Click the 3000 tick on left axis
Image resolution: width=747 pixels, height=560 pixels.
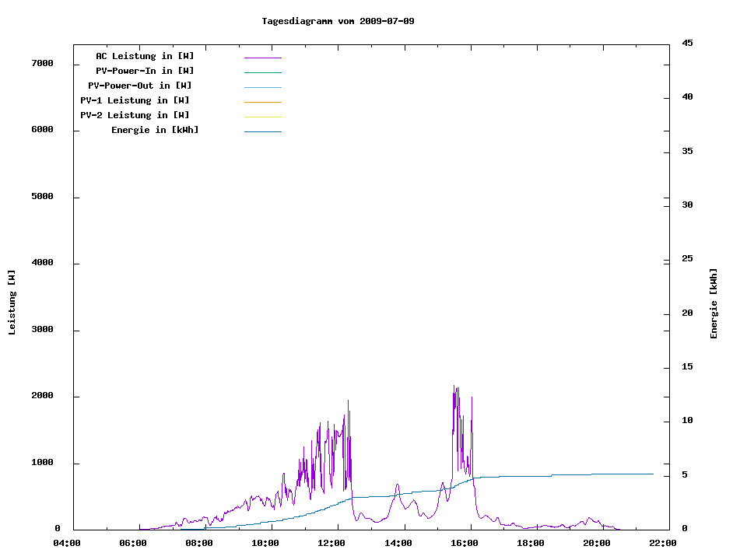(x=41, y=330)
